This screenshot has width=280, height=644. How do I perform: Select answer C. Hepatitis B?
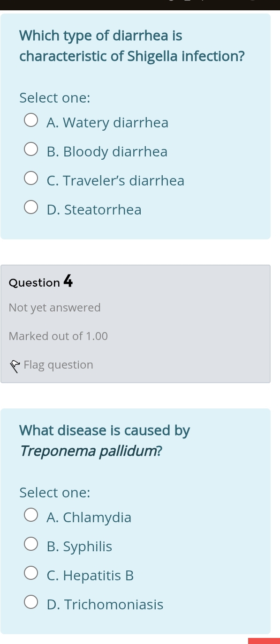coord(31,573)
